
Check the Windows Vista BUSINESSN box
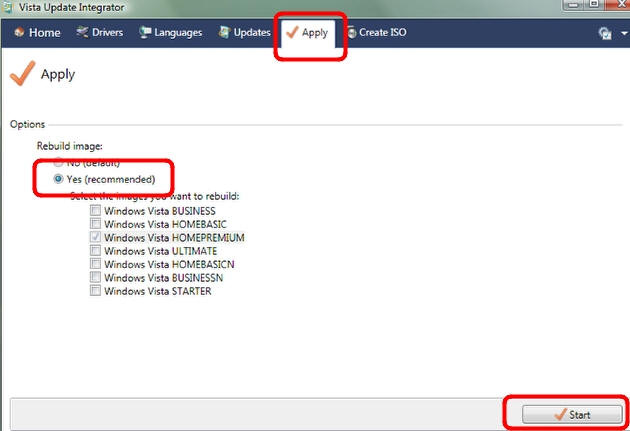click(95, 277)
